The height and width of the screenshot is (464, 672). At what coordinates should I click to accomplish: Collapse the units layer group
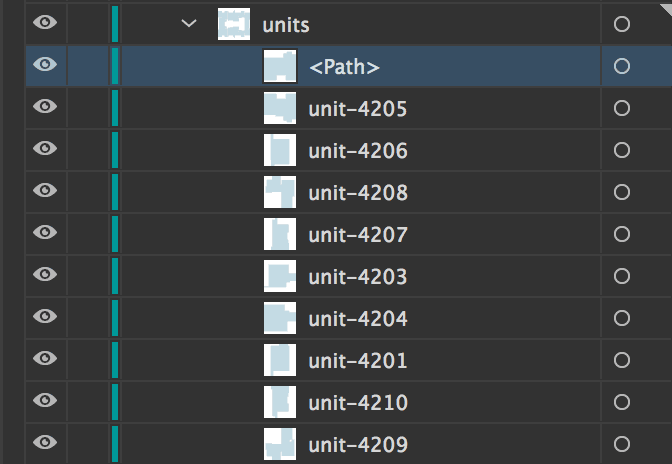189,23
